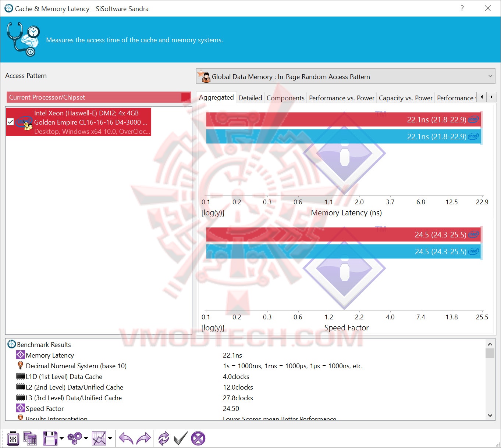The width and height of the screenshot is (501, 448).
Task: Click the results scrollbar up arrow
Action: [490, 344]
